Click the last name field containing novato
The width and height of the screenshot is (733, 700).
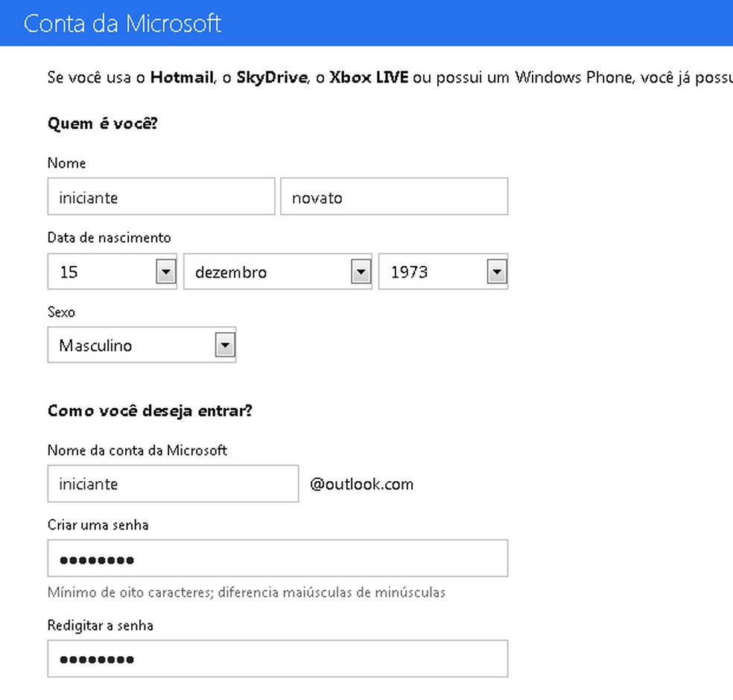[394, 197]
